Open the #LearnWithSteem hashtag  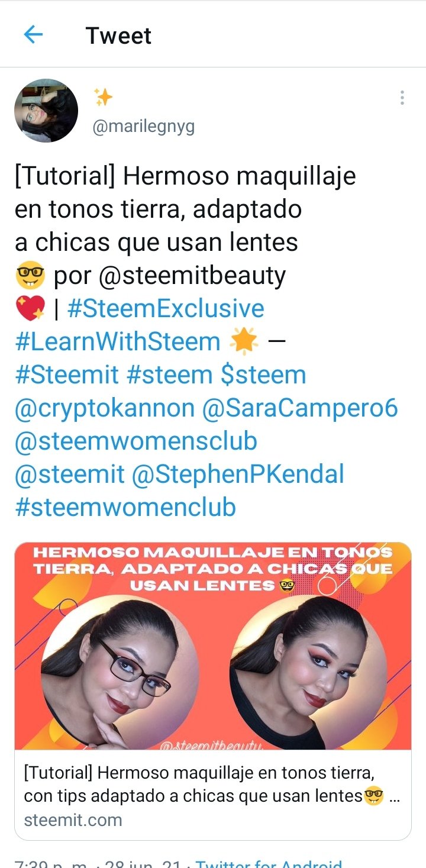coord(117,342)
